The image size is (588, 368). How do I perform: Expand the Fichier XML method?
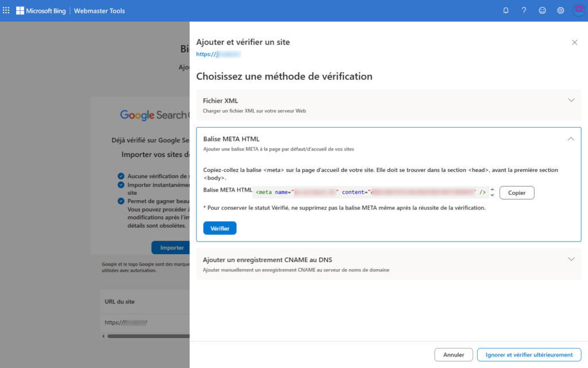click(x=571, y=100)
